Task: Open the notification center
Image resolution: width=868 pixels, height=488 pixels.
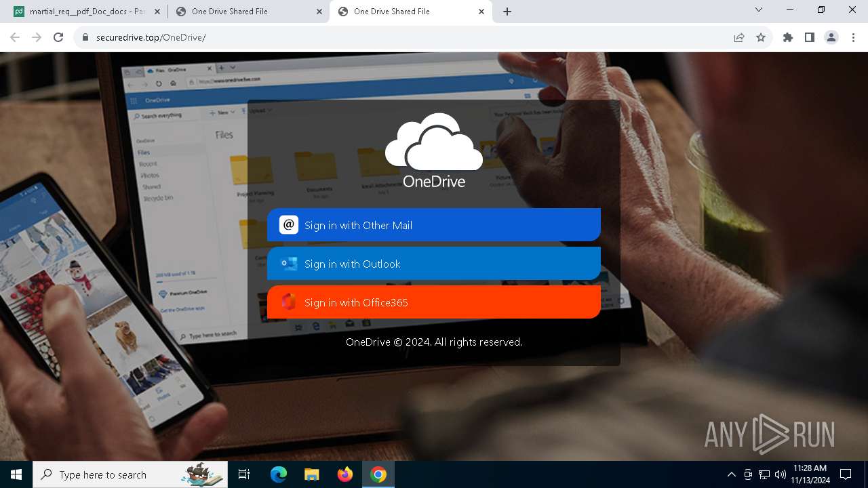Action: coord(846,474)
